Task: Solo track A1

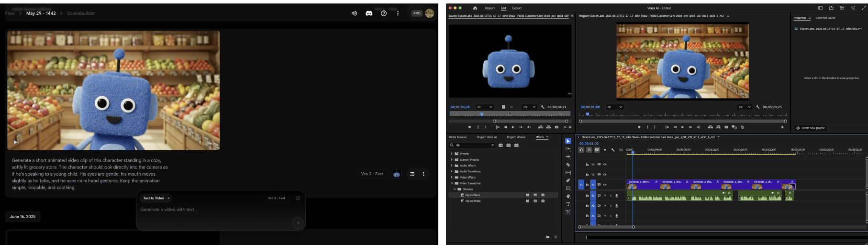Action: 611,196
